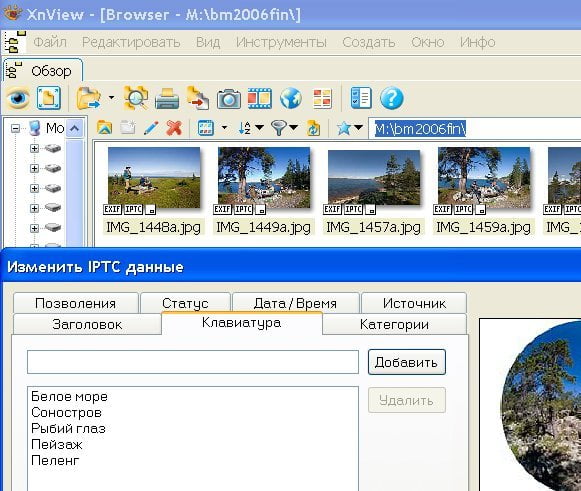The height and width of the screenshot is (491, 581).
Task: Click the filmstrip Slideshow toolbar icon
Action: [x=260, y=98]
